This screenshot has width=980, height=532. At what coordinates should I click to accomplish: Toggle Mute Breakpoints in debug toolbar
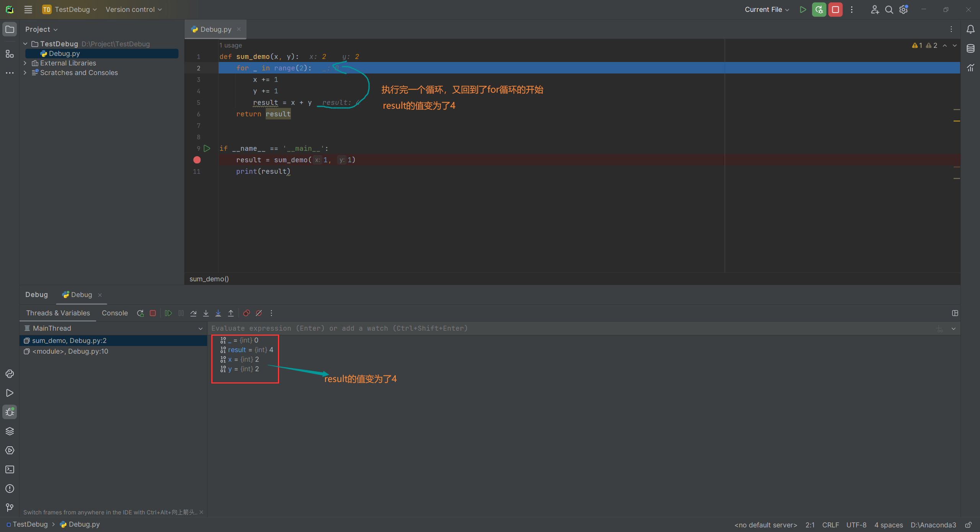coord(259,313)
